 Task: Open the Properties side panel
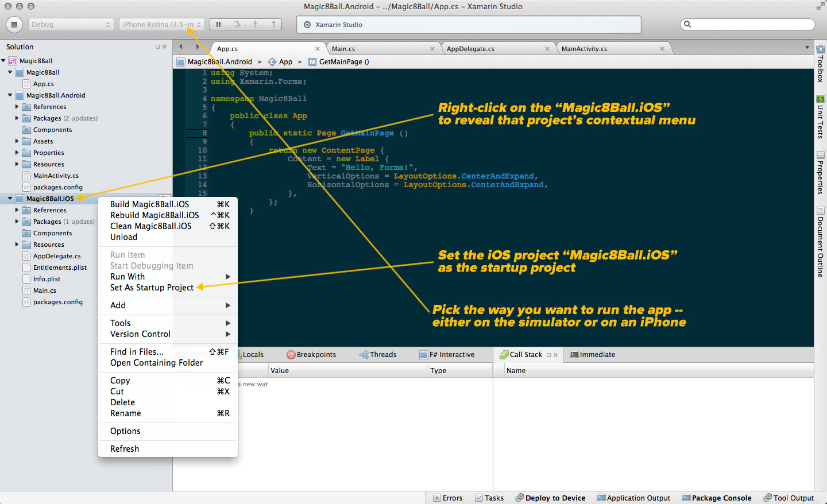click(820, 173)
